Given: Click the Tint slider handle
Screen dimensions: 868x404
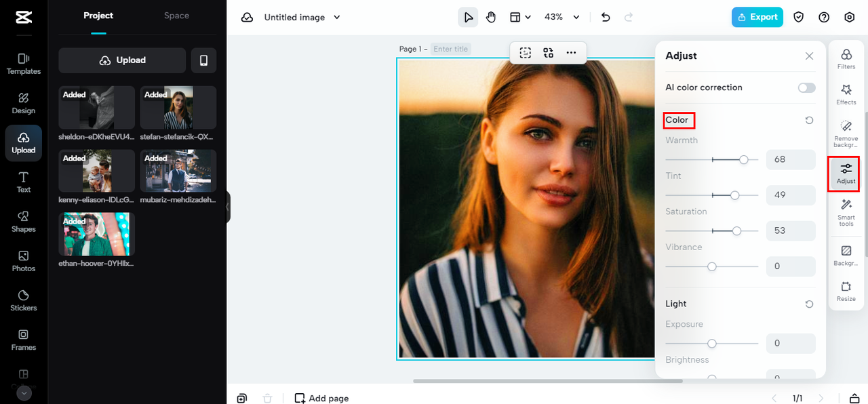Looking at the screenshot, I should click(x=734, y=195).
